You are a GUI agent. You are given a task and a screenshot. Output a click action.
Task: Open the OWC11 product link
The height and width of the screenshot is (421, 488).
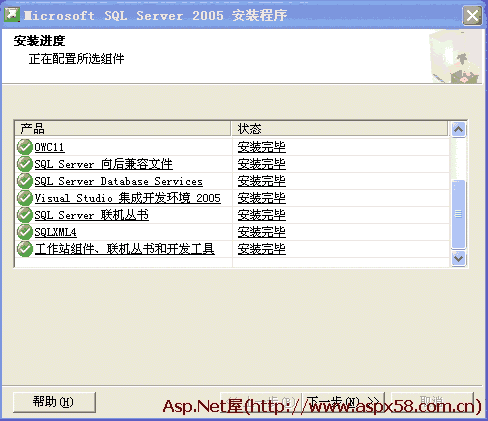(x=49, y=147)
